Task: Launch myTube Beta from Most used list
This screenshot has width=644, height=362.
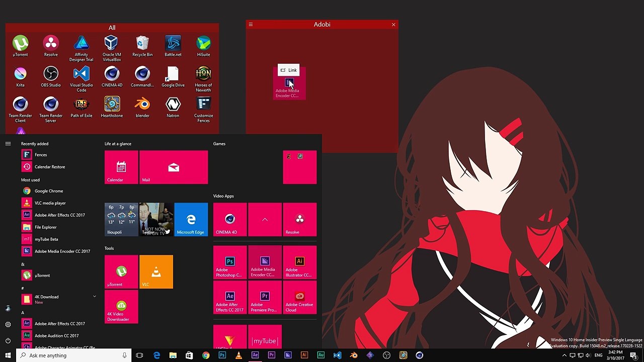Action: click(x=58, y=239)
